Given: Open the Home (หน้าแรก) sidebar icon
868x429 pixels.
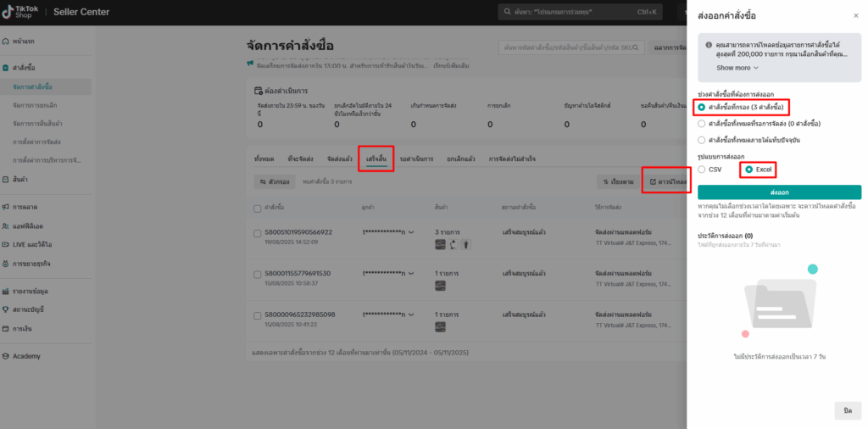Looking at the screenshot, I should click(x=7, y=42).
